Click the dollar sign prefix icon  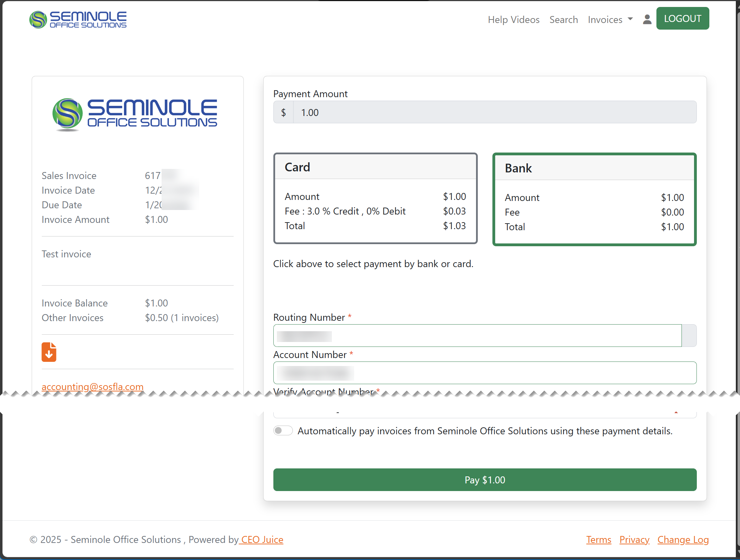(283, 112)
